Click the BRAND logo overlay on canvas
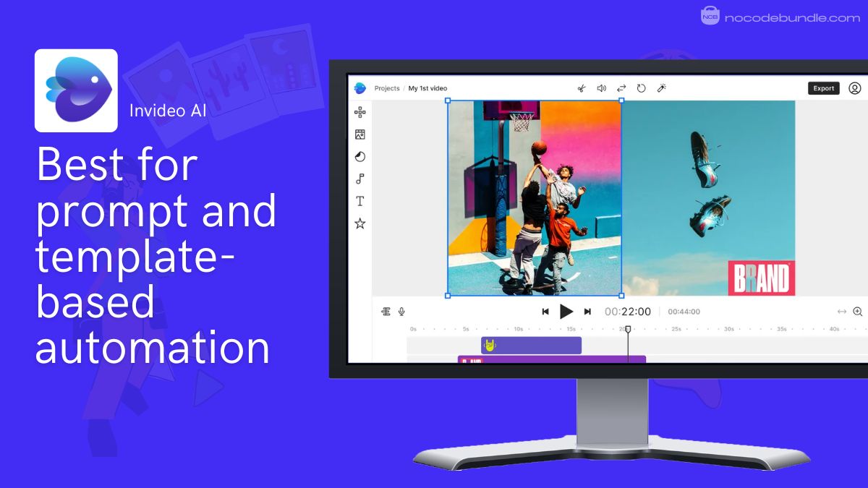 (x=761, y=278)
